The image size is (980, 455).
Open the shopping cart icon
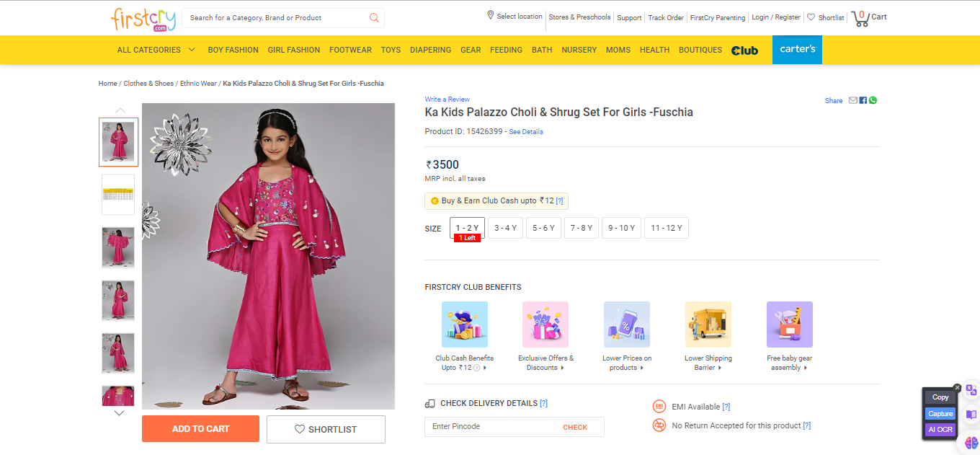click(860, 18)
